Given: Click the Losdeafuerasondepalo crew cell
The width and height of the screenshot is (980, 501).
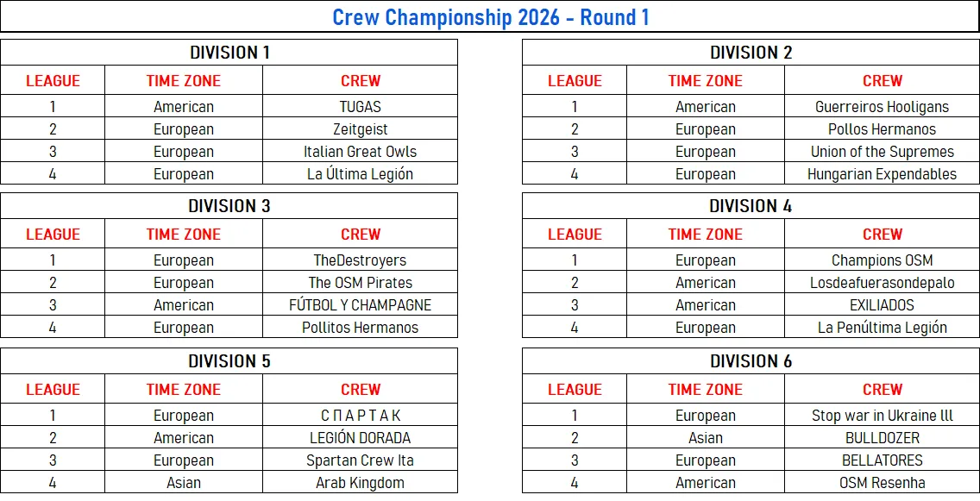Looking at the screenshot, I should [882, 283].
